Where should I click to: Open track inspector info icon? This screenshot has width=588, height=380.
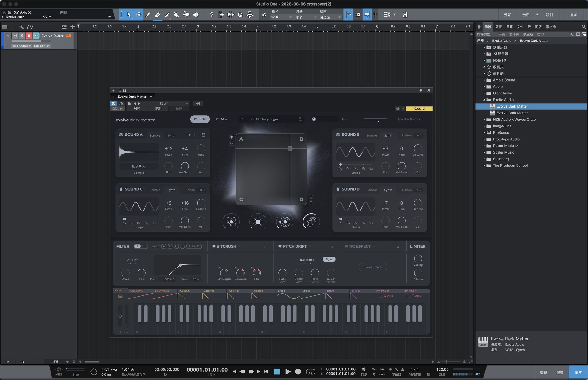coord(13,27)
